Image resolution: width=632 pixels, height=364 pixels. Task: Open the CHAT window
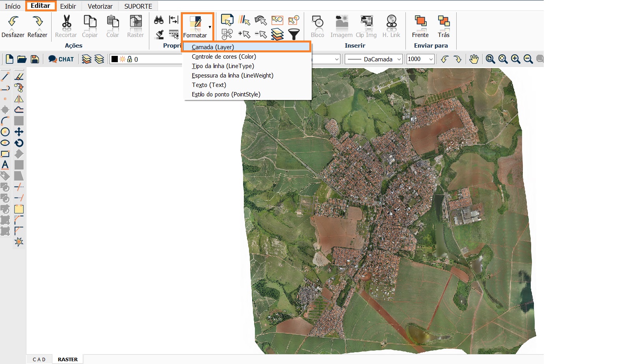60,59
